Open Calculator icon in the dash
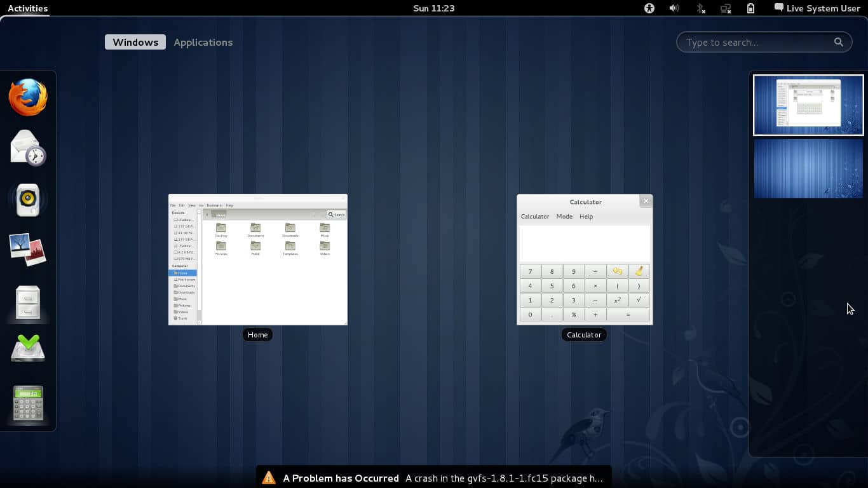 28,403
